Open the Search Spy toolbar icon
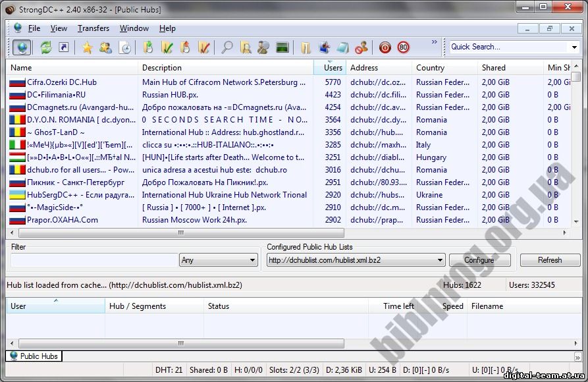 pos(263,47)
